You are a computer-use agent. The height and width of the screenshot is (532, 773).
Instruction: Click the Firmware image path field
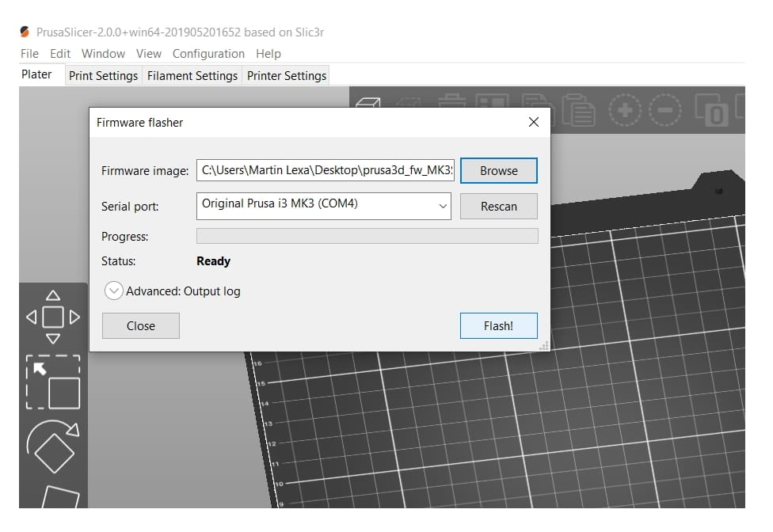[326, 170]
